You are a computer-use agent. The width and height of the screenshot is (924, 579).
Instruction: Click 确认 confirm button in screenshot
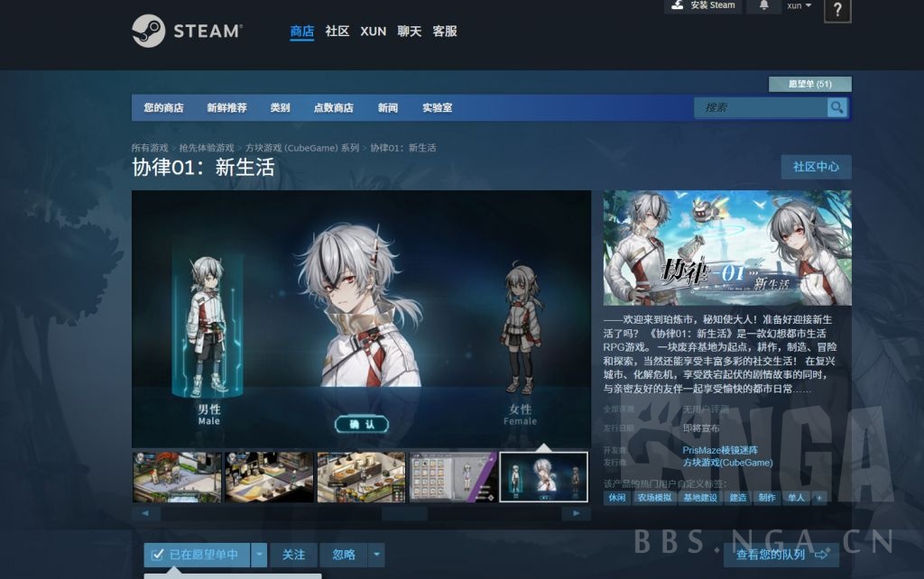pyautogui.click(x=362, y=424)
